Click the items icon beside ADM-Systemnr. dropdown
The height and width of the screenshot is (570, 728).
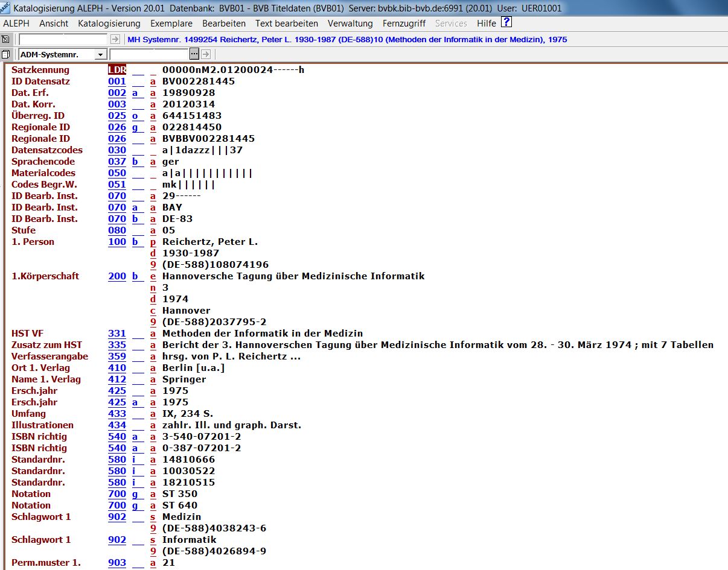[5, 54]
